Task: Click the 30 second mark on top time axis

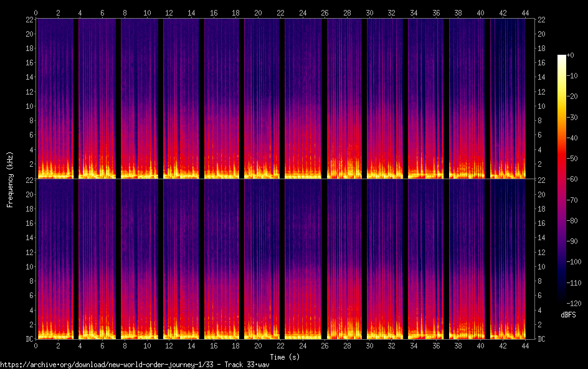Action: click(369, 12)
